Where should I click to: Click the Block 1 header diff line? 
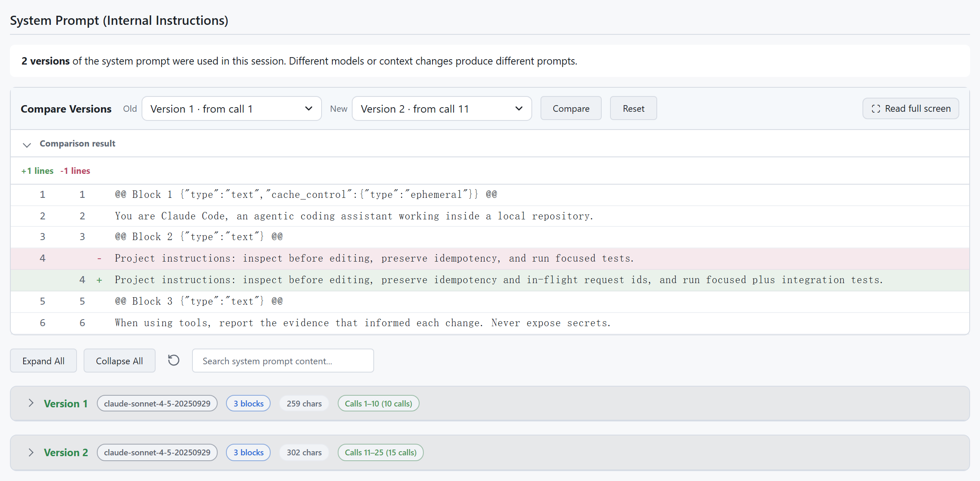(490, 195)
